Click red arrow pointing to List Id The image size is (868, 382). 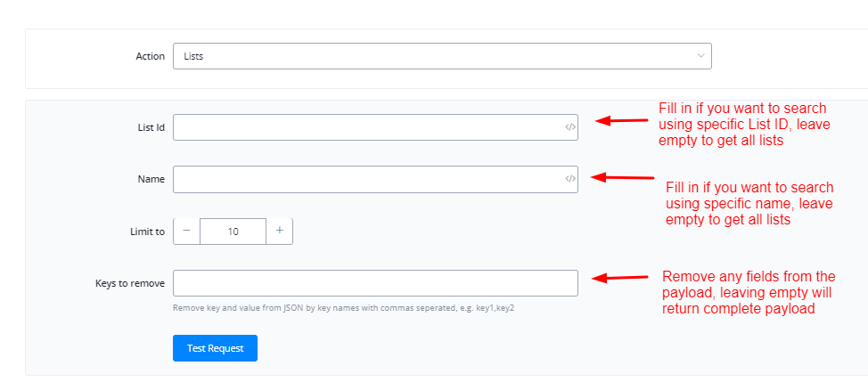(621, 120)
